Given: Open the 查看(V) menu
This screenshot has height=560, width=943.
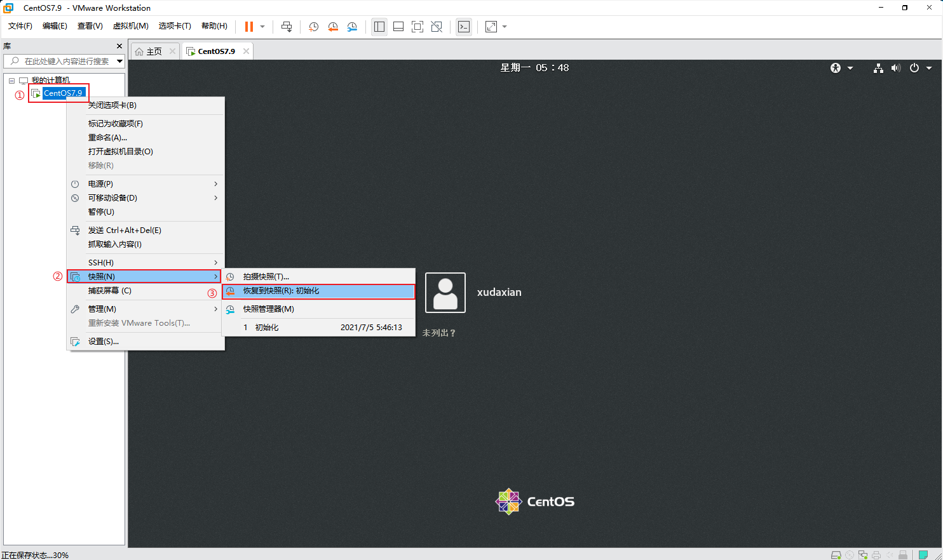Looking at the screenshot, I should click(x=90, y=26).
